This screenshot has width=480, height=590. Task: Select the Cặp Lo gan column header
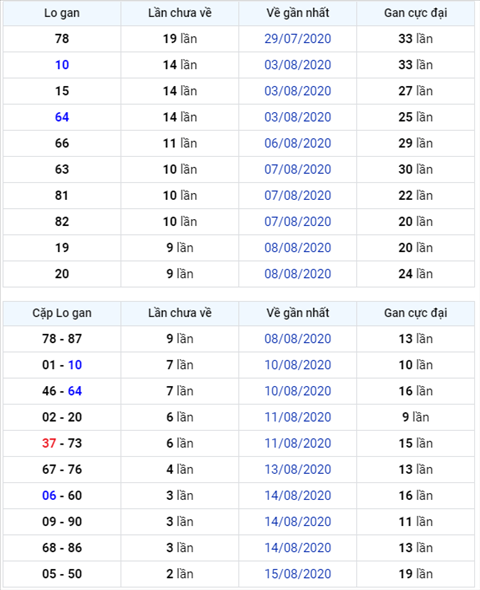[x=62, y=313]
